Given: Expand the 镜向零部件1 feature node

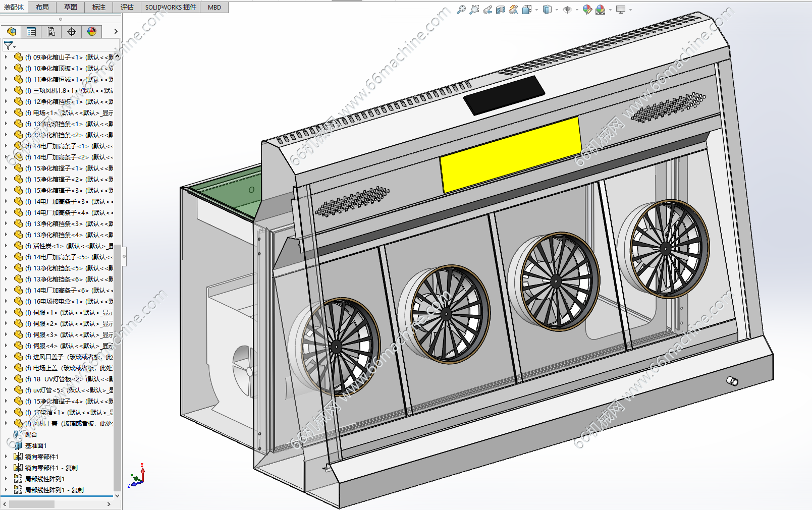Looking at the screenshot, I should point(6,457).
